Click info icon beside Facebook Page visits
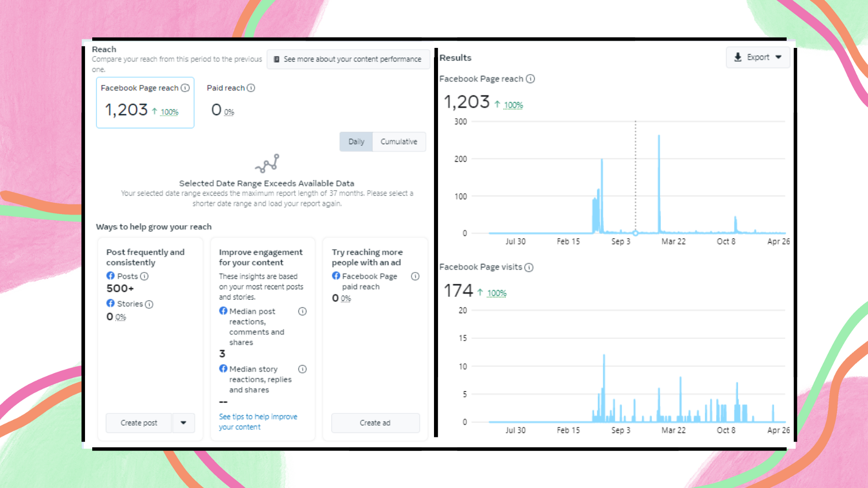 pyautogui.click(x=529, y=267)
